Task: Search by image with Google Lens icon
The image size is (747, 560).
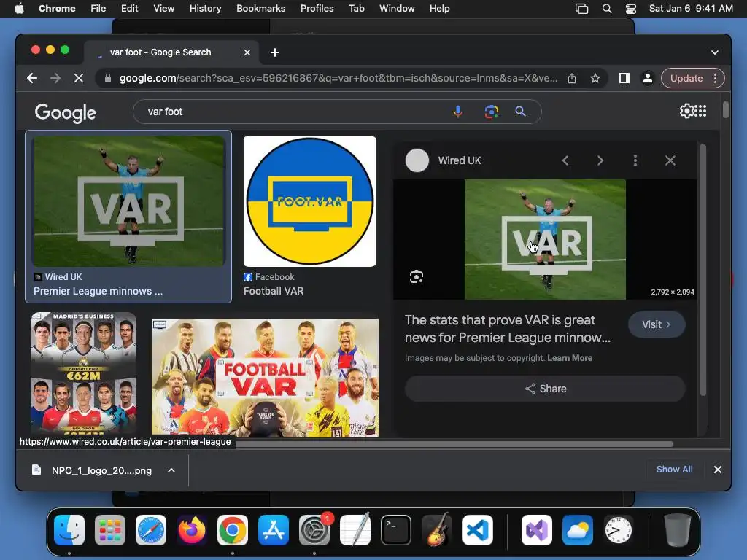Action: [492, 112]
